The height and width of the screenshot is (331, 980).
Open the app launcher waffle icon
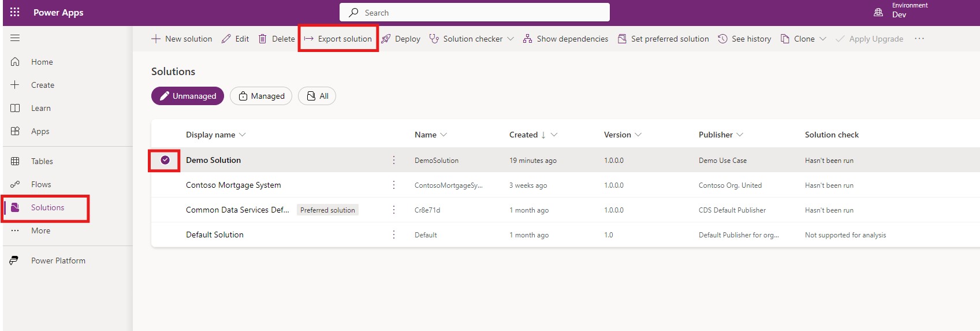click(15, 12)
